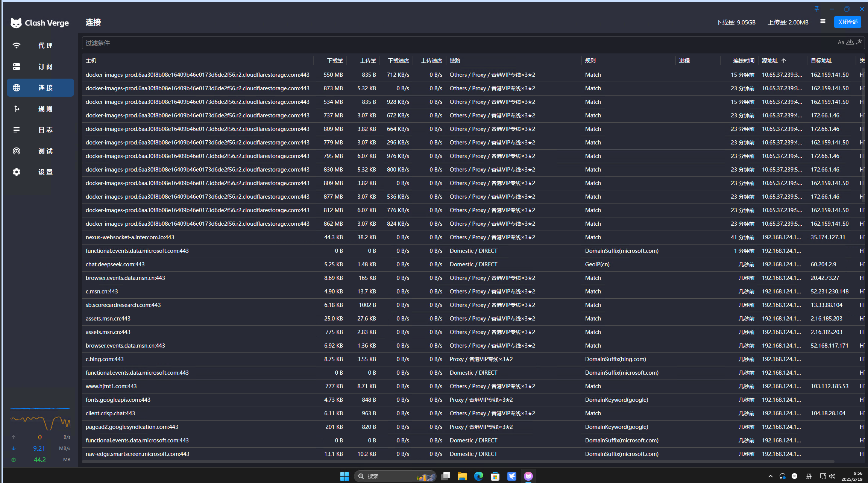Go to the 日志 logs tab
This screenshot has width=868, height=483.
pos(45,130)
